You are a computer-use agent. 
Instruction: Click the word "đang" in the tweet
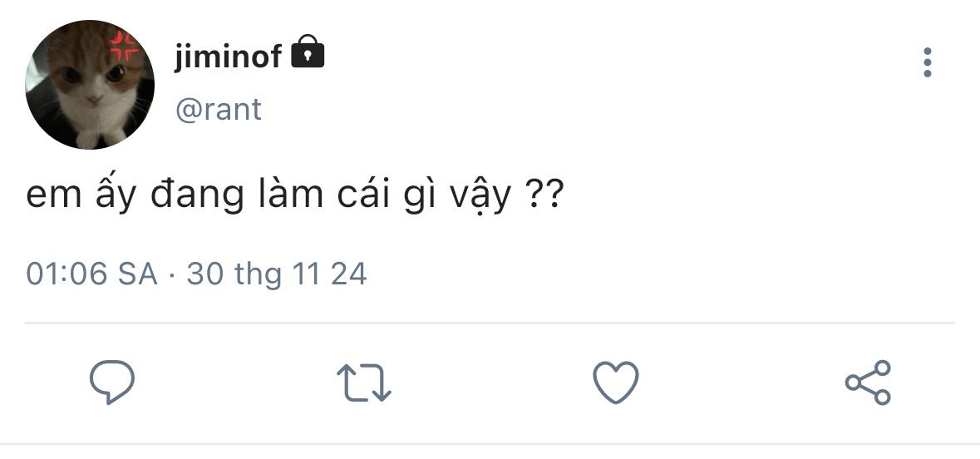click(198, 196)
